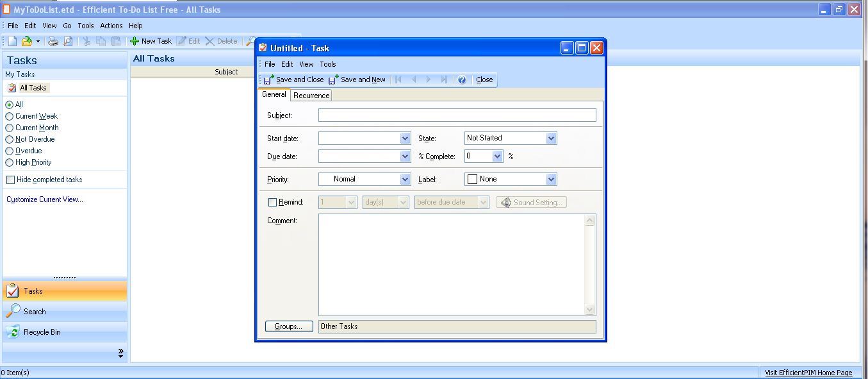Visit EfficientPIM Home Page link
This screenshot has height=379, width=868.
(809, 372)
